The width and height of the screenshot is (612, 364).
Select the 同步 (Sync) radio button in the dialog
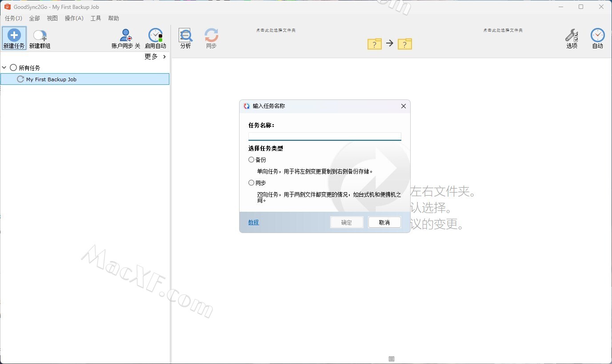coord(252,183)
